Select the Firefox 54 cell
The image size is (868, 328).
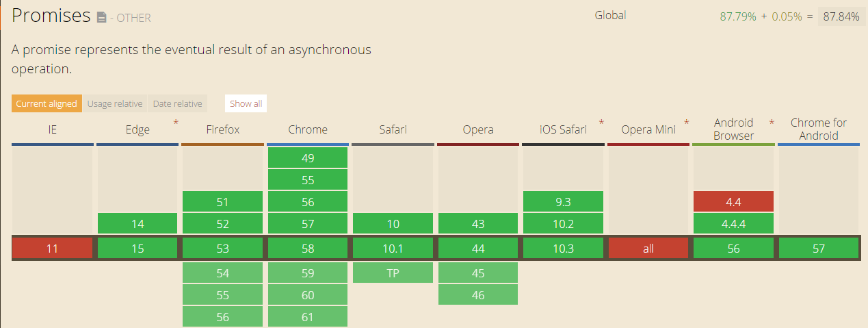click(x=223, y=273)
